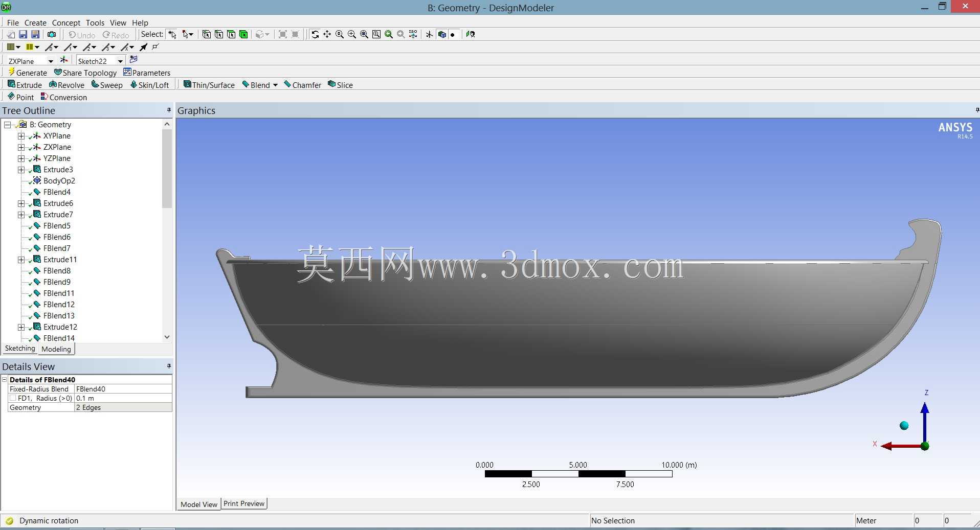Screen dimensions: 980x530
Task: Toggle display points dot icon
Action: click(x=453, y=35)
